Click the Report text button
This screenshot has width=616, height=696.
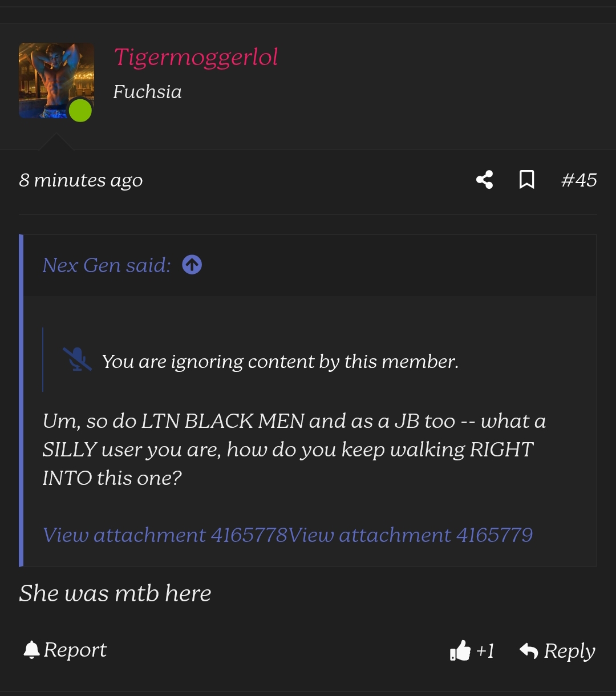click(75, 650)
